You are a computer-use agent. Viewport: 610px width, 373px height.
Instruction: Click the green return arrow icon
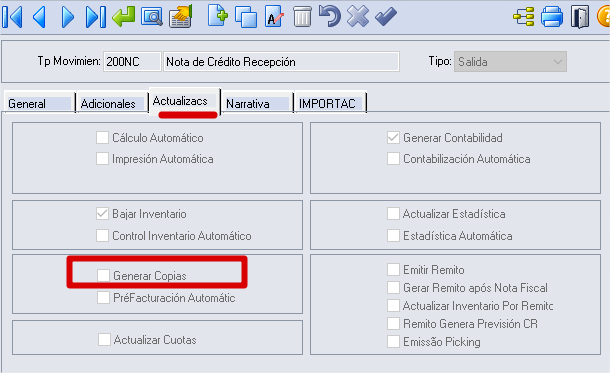123,16
